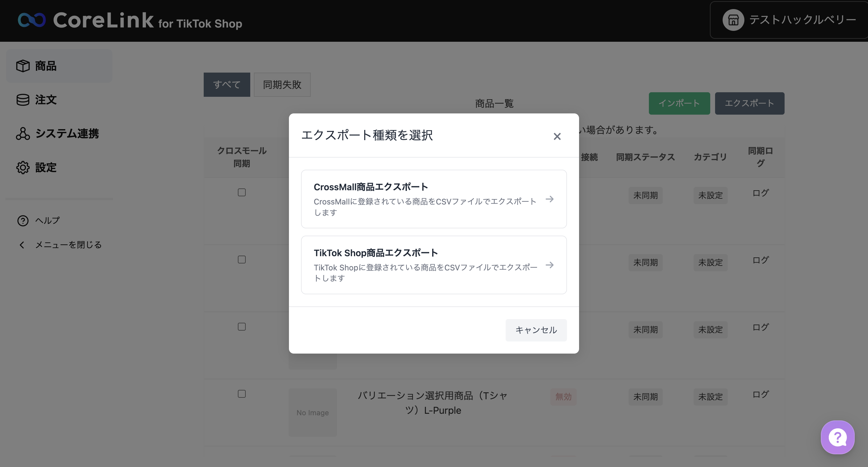Click the CoreLink infinity logo icon
The height and width of the screenshot is (467, 868).
pos(32,20)
